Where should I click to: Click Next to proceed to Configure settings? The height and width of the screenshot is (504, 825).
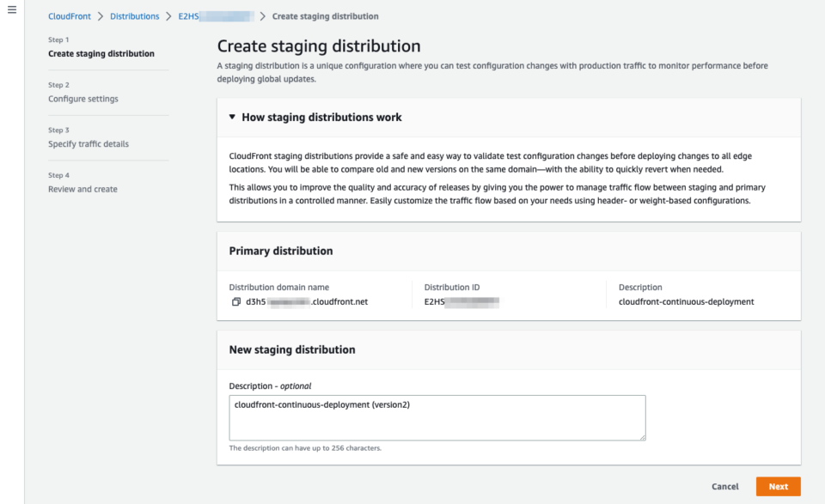[778, 486]
